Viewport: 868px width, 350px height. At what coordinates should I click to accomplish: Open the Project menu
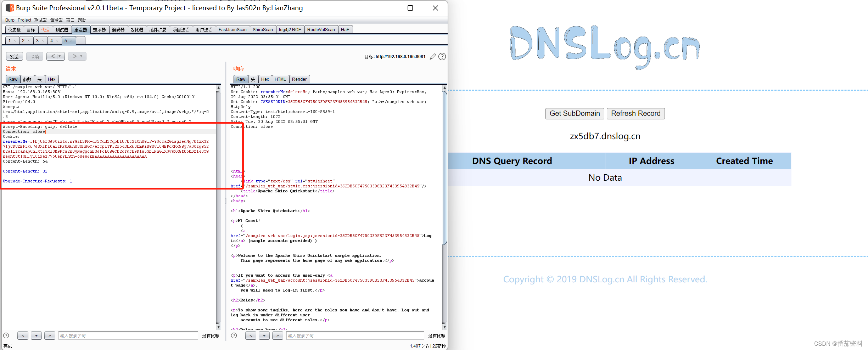click(x=24, y=20)
